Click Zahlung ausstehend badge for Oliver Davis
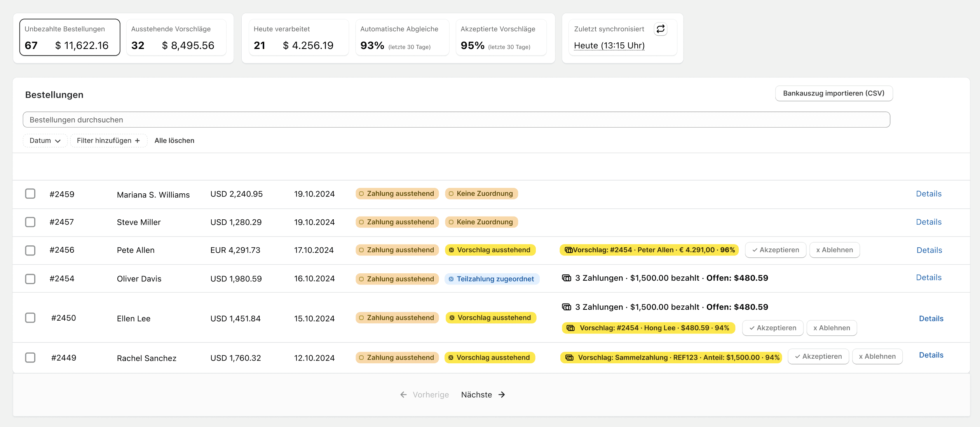980x427 pixels. click(x=397, y=279)
